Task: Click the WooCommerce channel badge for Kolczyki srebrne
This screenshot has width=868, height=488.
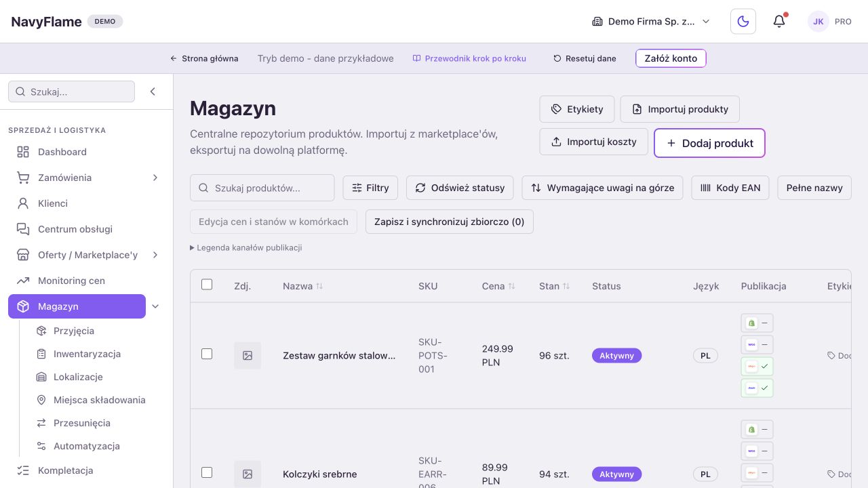Action: [x=757, y=451]
